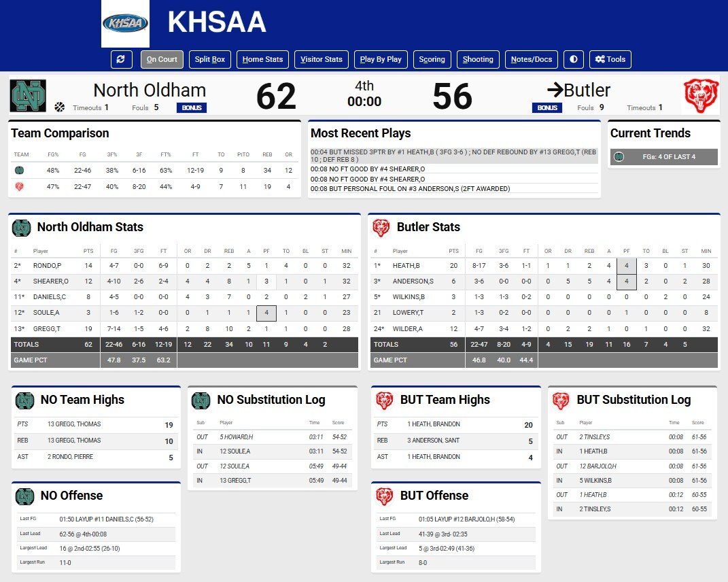Screen dimensions: 728x582
Task: Toggle the dark mode contrast icon
Action: pyautogui.click(x=574, y=59)
